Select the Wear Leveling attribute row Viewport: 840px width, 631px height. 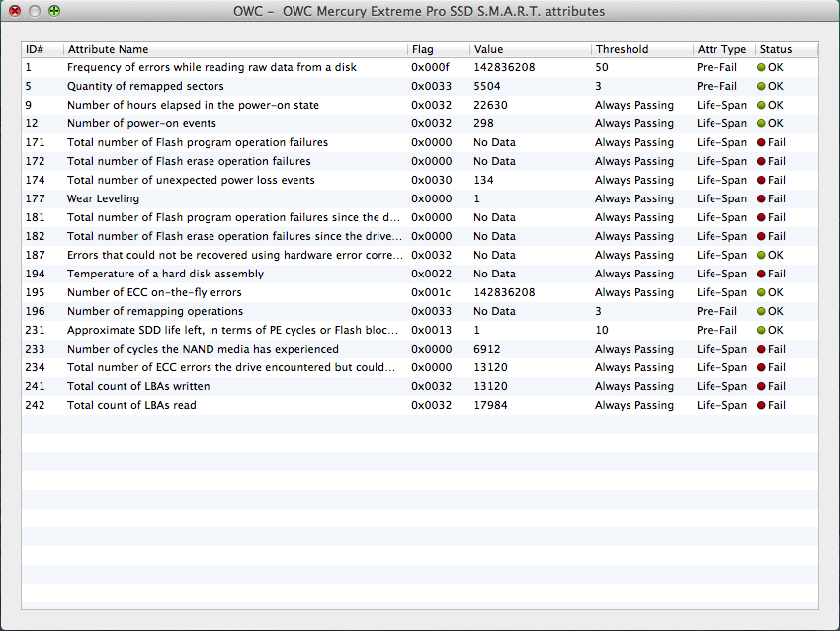click(x=420, y=198)
